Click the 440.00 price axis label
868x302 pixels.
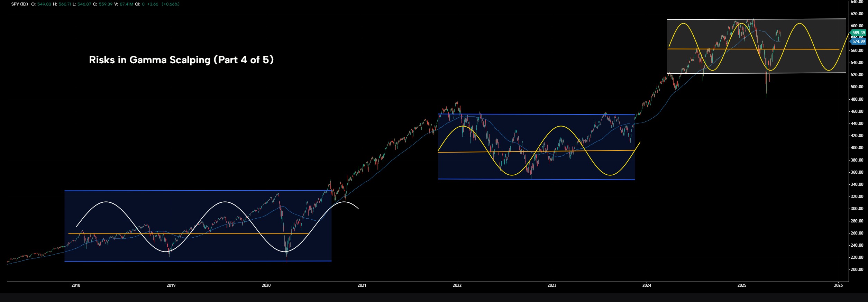[x=857, y=123]
